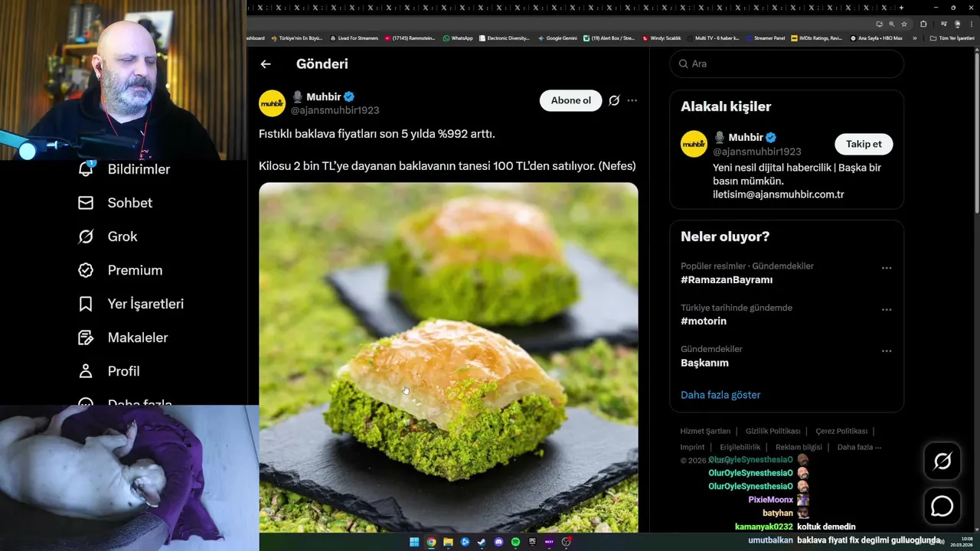Open options for the #RamazanBayramı trend

coord(887,268)
